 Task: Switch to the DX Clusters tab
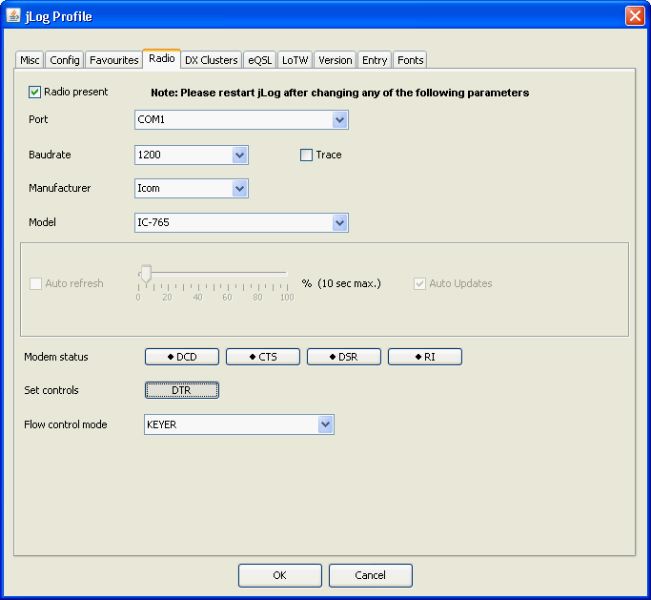(211, 60)
